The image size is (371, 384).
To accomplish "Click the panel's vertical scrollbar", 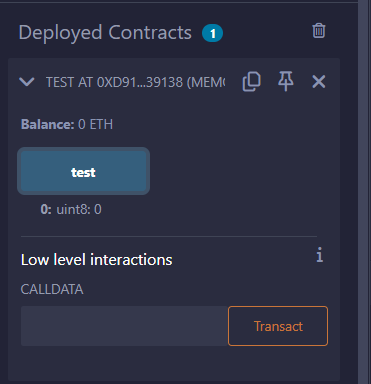I will pyautogui.click(x=364, y=192).
